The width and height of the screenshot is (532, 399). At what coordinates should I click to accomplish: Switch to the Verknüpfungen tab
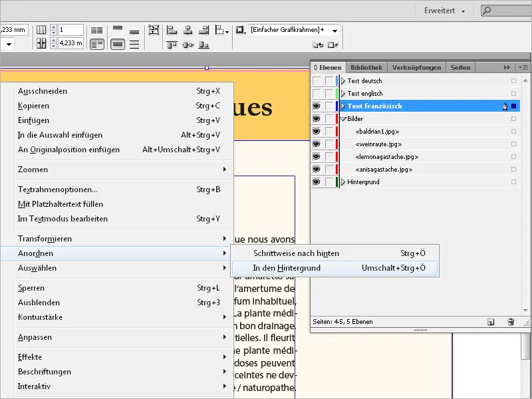pos(417,67)
